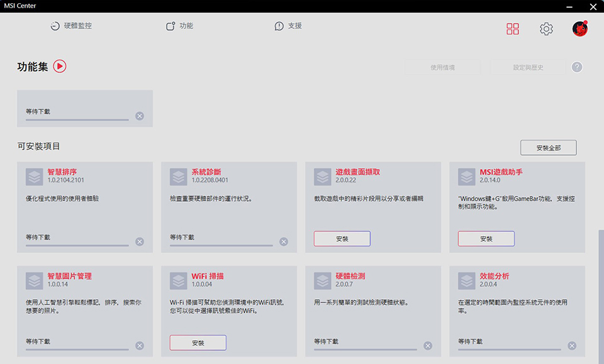
Task: Click version text 1.0.2208.0401
Action: click(210, 180)
